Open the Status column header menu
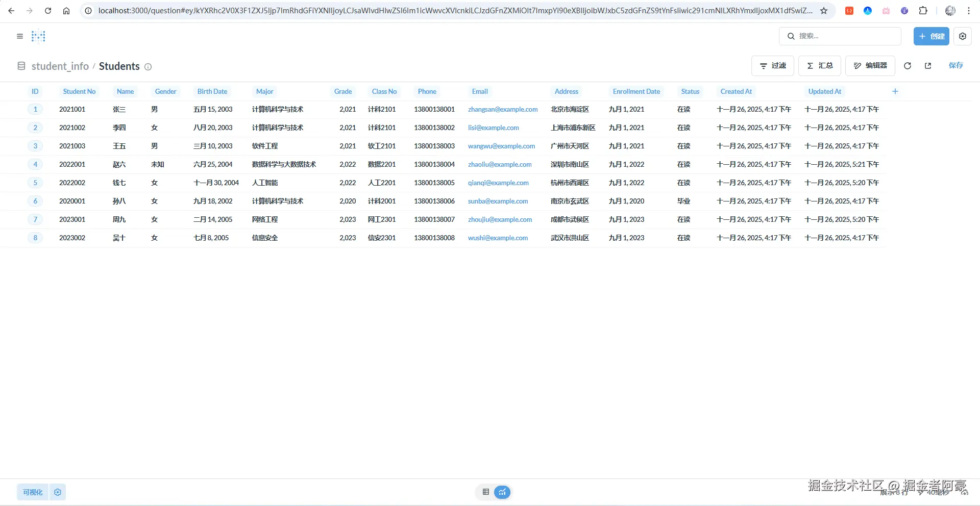This screenshot has width=980, height=506. [690, 91]
